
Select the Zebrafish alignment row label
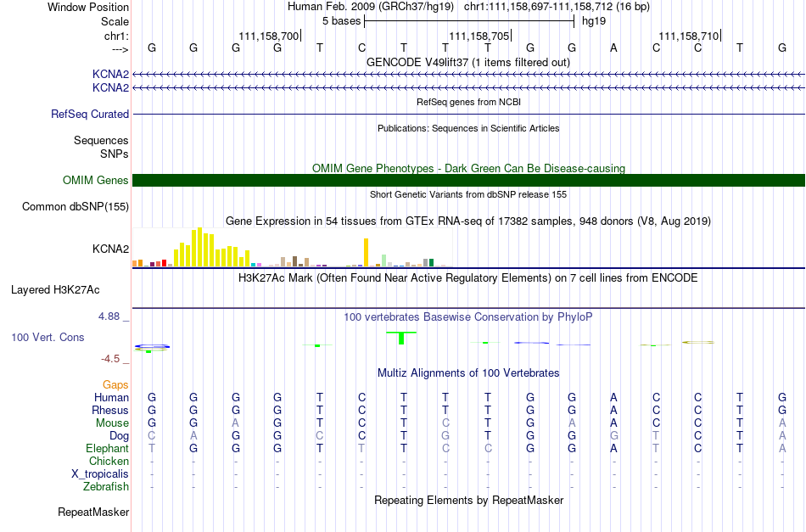(x=106, y=487)
